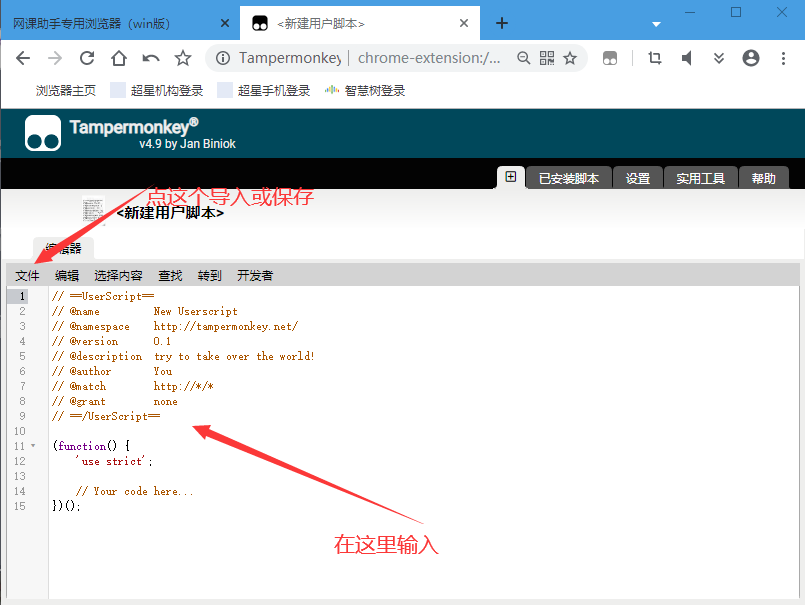805x605 pixels.
Task: Go back with the browser back arrow
Action: (x=23, y=58)
